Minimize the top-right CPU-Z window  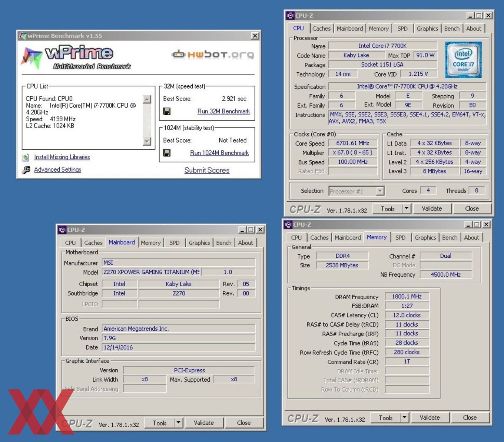pos(470,16)
